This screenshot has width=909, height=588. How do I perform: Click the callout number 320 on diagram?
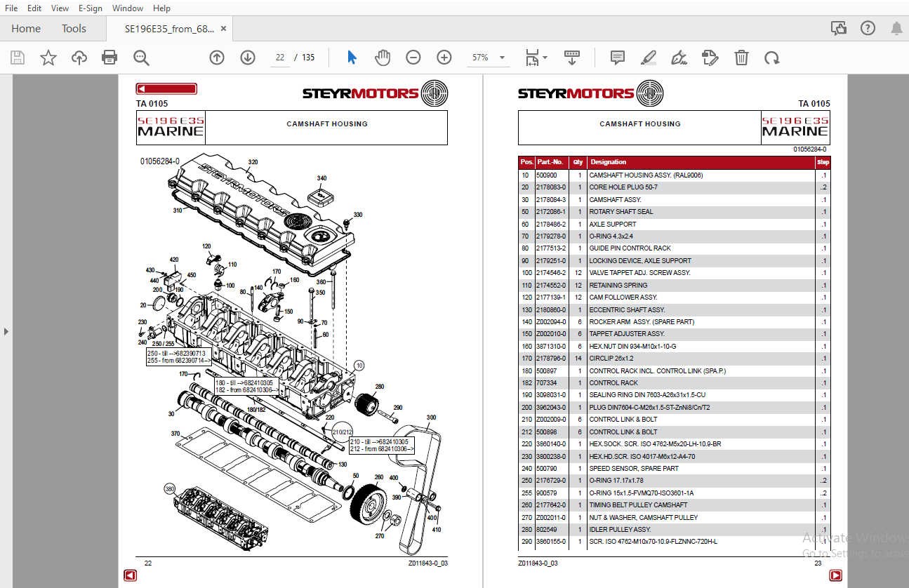(253, 162)
